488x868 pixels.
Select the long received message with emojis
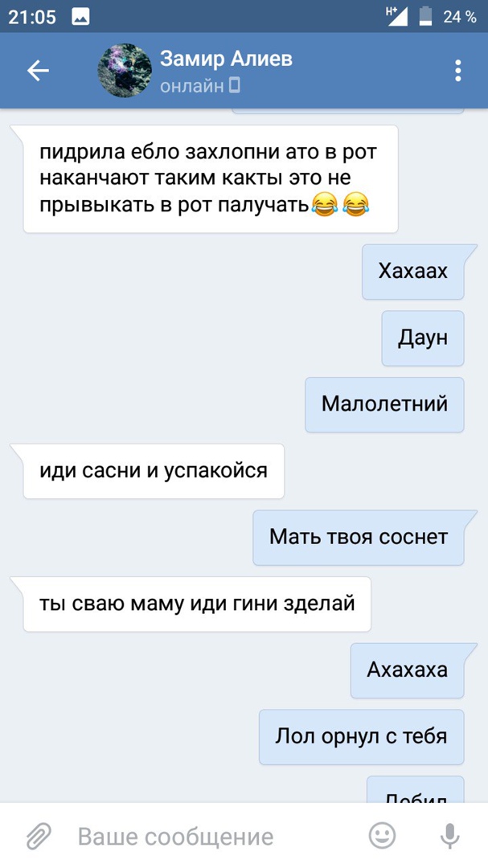click(211, 178)
